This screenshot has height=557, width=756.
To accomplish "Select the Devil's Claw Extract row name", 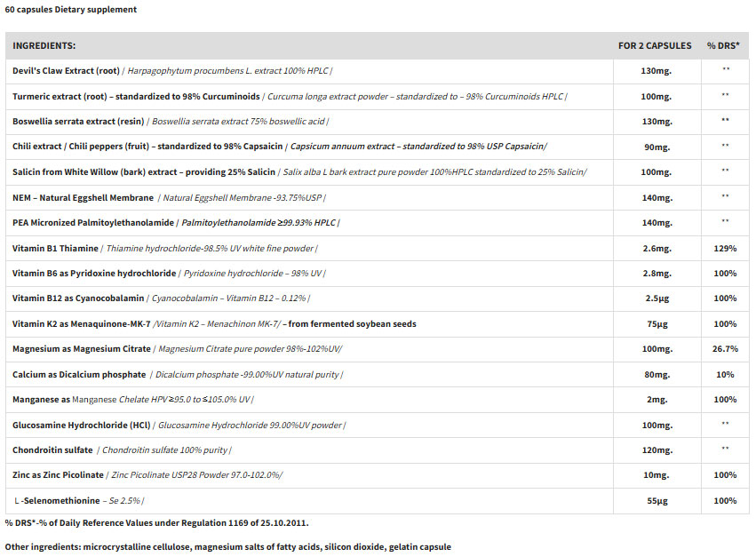I will point(65,70).
